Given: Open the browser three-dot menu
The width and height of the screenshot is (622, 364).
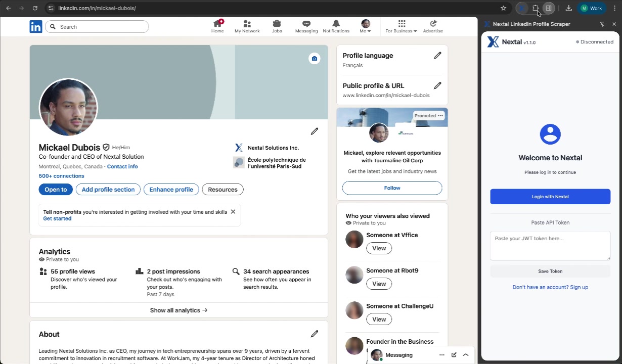Looking at the screenshot, I should point(614,8).
